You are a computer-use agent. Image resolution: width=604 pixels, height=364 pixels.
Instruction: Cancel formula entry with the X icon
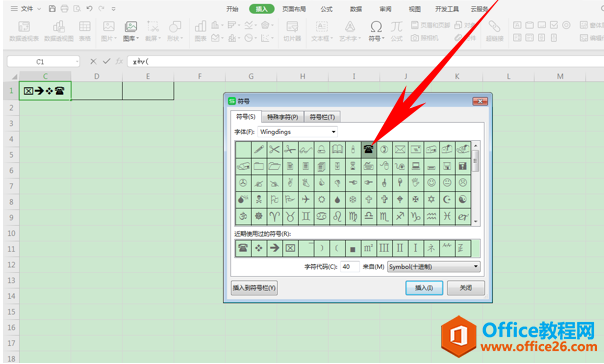coord(93,61)
